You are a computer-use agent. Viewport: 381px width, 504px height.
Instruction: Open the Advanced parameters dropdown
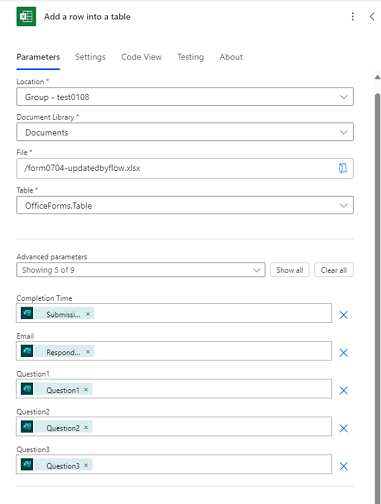(141, 270)
